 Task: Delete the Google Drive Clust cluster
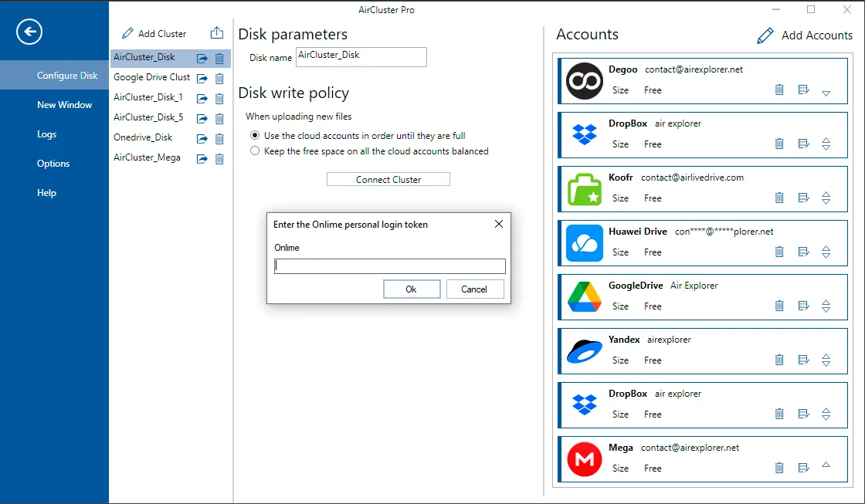click(219, 78)
